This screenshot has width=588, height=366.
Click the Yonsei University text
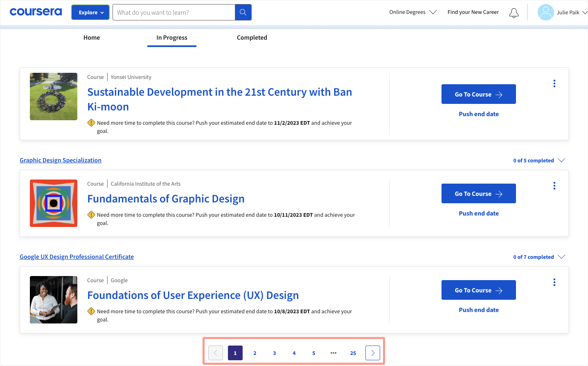tap(131, 77)
